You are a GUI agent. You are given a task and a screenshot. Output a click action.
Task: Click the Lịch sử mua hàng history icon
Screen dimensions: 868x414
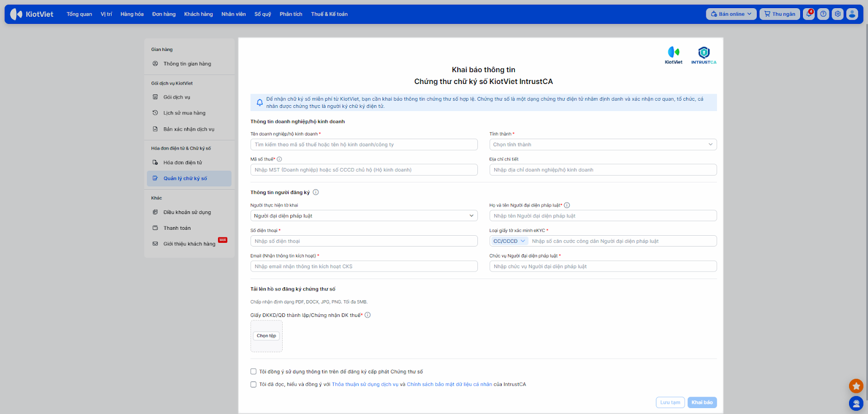[155, 113]
